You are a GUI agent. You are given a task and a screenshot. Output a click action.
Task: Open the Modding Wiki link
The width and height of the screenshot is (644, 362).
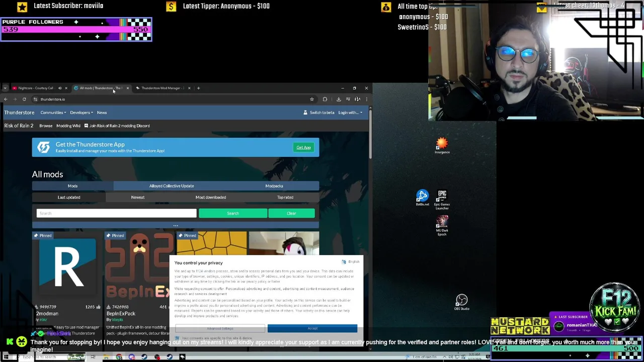click(68, 126)
